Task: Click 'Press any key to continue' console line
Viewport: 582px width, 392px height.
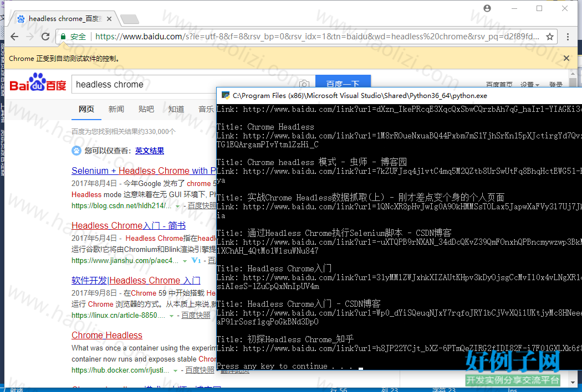Action: pyautogui.click(x=284, y=366)
